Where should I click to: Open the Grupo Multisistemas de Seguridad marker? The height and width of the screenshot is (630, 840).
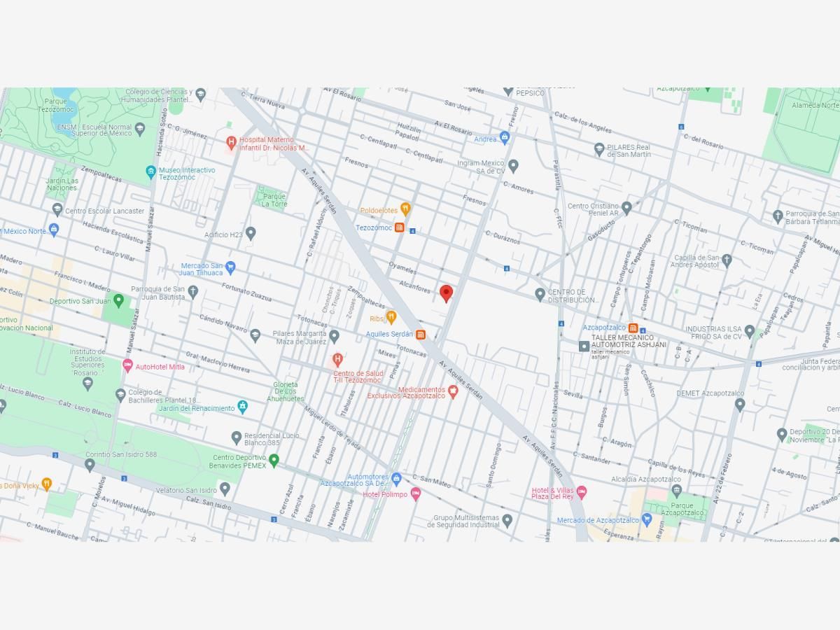507,520
